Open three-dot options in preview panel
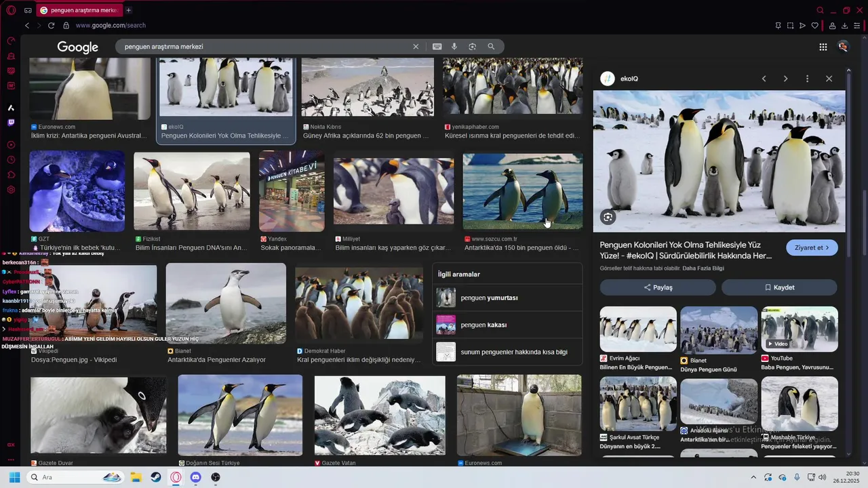The width and height of the screenshot is (868, 488). tap(807, 79)
